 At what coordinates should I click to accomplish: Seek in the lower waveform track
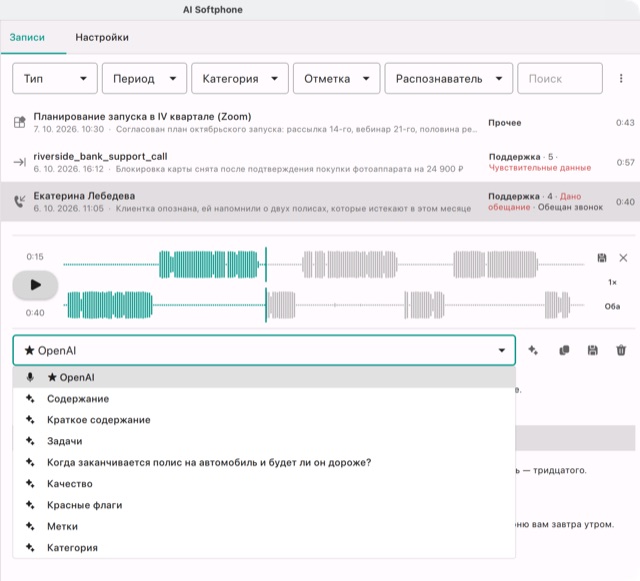click(x=324, y=305)
